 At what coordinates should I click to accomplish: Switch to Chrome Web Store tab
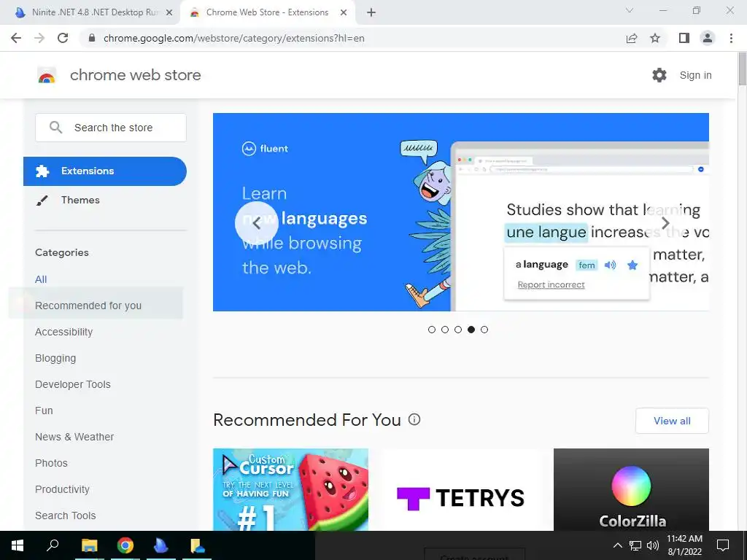pos(267,12)
